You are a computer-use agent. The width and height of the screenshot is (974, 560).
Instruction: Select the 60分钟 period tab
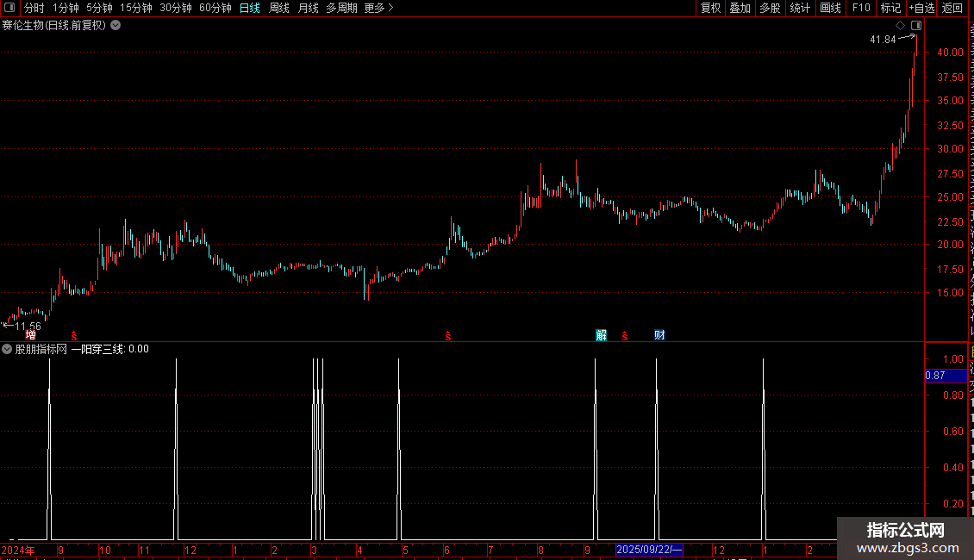click(x=215, y=8)
